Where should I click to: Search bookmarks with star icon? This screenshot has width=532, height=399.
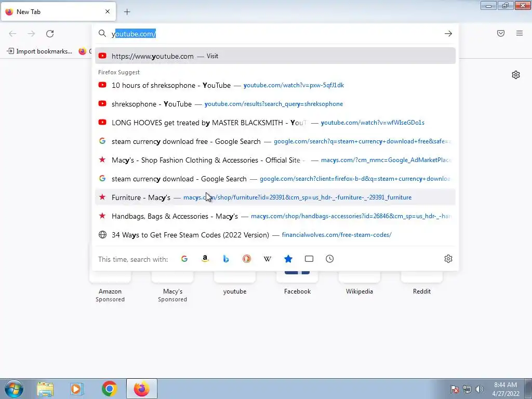tap(288, 259)
